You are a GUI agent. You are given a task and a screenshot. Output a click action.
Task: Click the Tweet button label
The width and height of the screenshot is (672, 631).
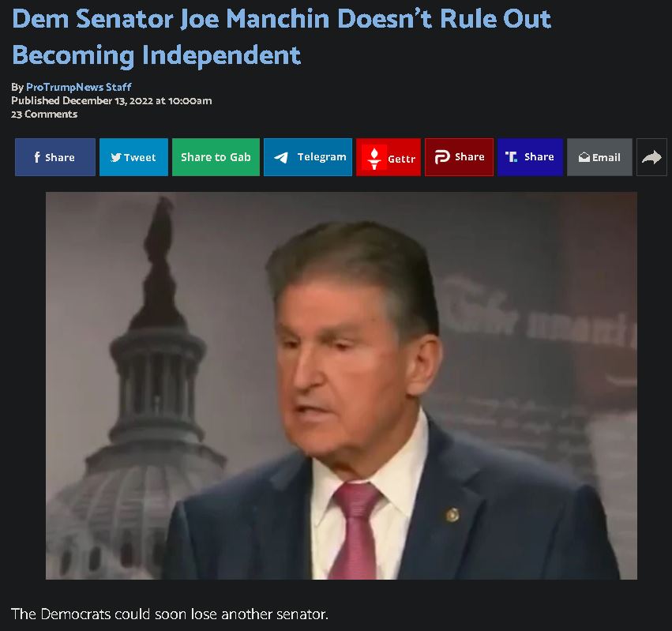140,157
